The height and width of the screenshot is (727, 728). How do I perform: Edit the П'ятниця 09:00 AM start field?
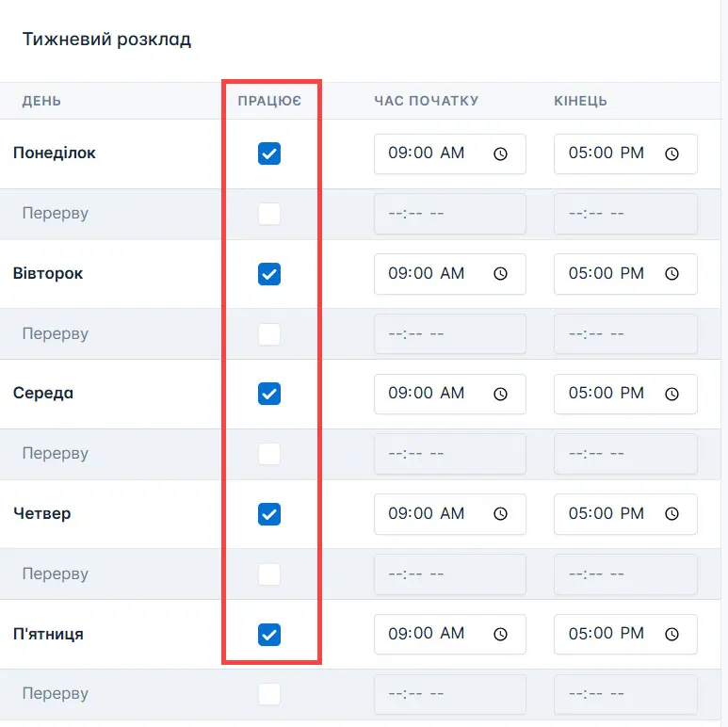click(x=450, y=634)
